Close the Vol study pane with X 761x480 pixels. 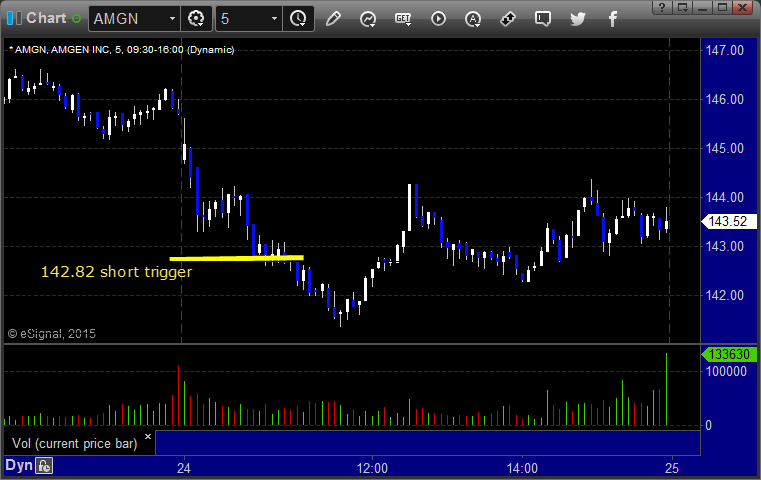click(148, 436)
